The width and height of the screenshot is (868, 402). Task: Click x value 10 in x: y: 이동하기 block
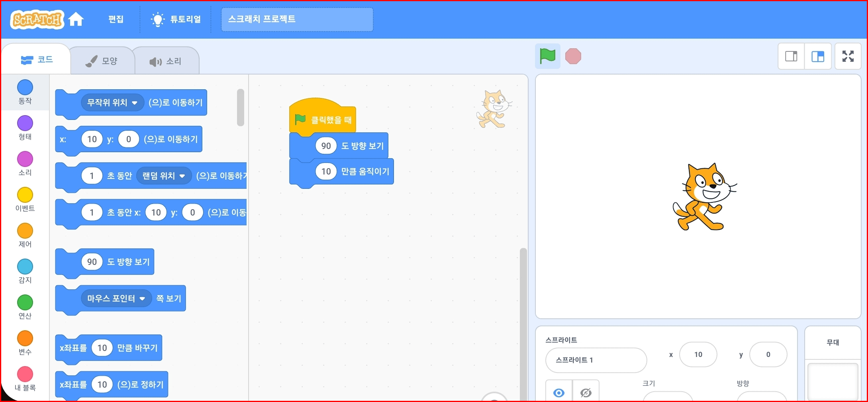point(92,139)
